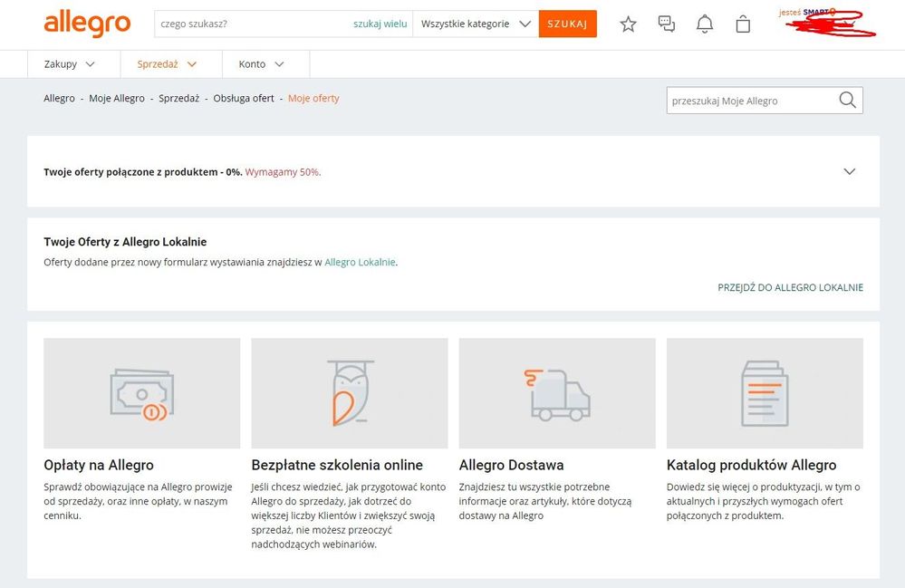The image size is (905, 588).
Task: Open 'Wszystkie kategorie' dropdown
Action: 476,24
